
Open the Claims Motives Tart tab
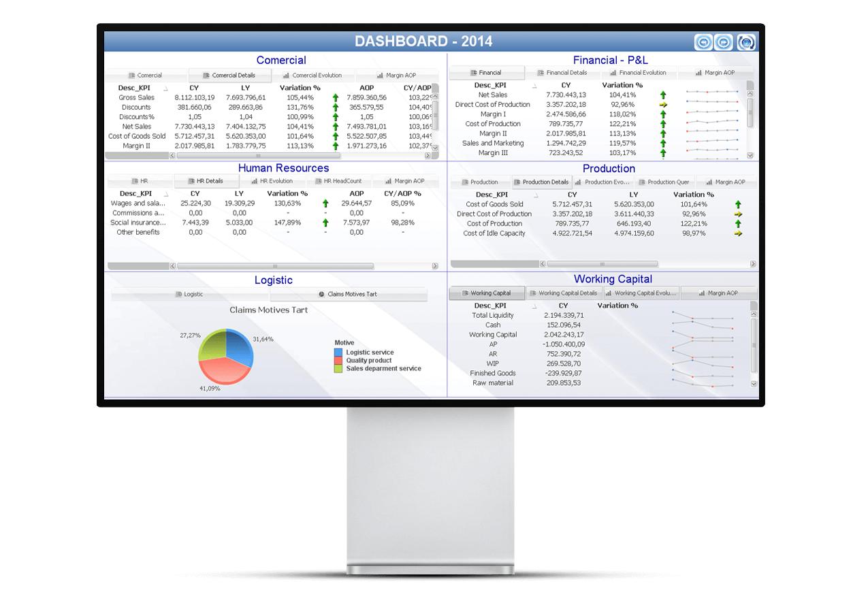(x=348, y=295)
